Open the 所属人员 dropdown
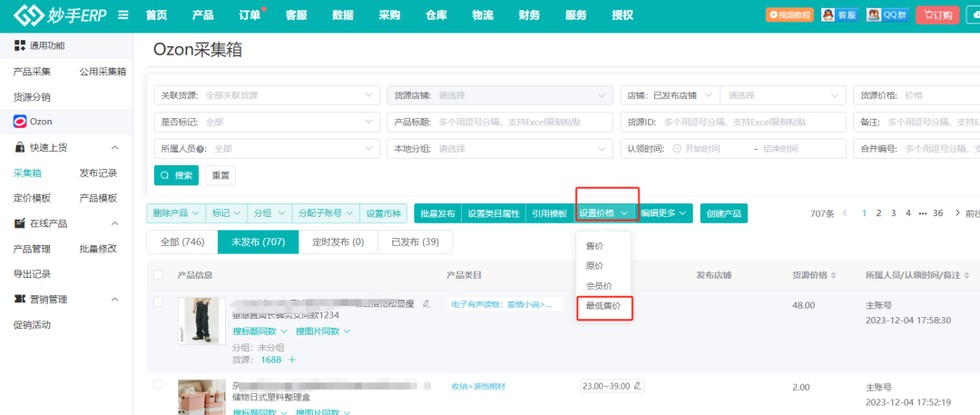This screenshot has width=980, height=415. point(267,149)
